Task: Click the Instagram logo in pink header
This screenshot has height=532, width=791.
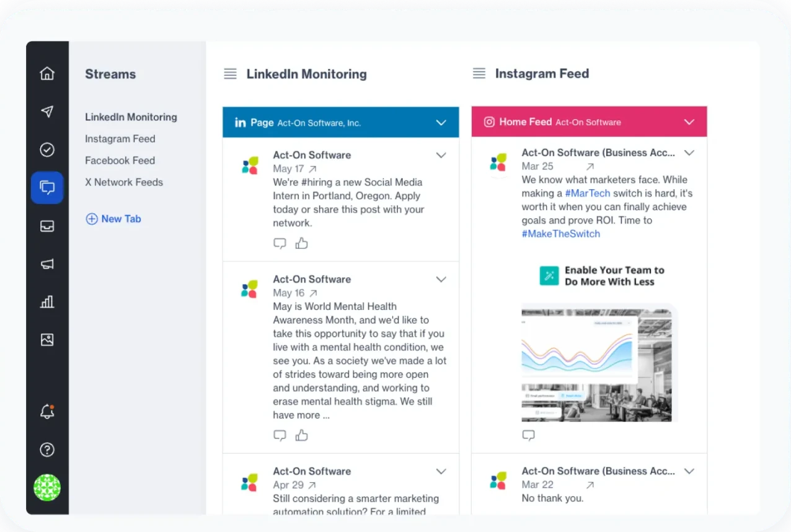Action: 489,122
